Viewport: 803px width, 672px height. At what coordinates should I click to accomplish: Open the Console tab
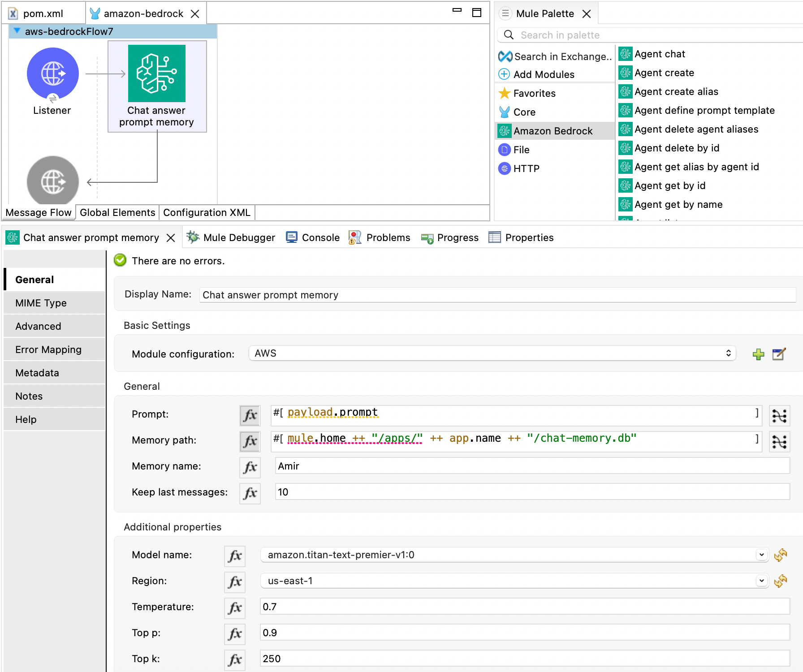pyautogui.click(x=313, y=237)
